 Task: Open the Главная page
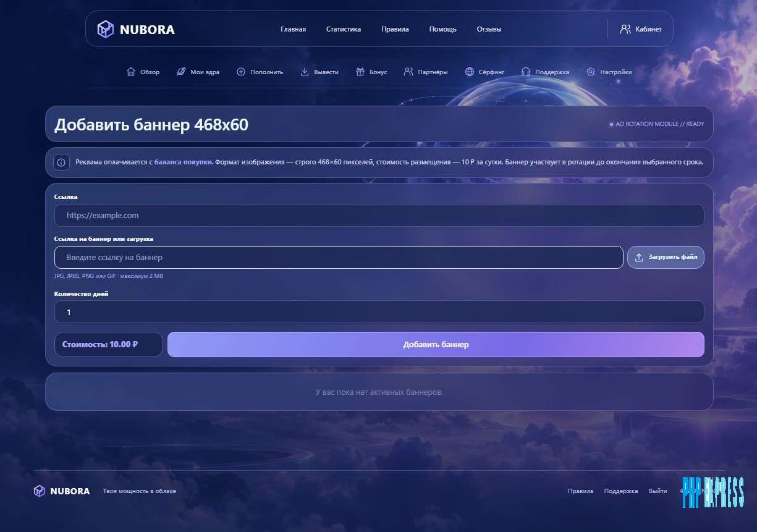[293, 29]
